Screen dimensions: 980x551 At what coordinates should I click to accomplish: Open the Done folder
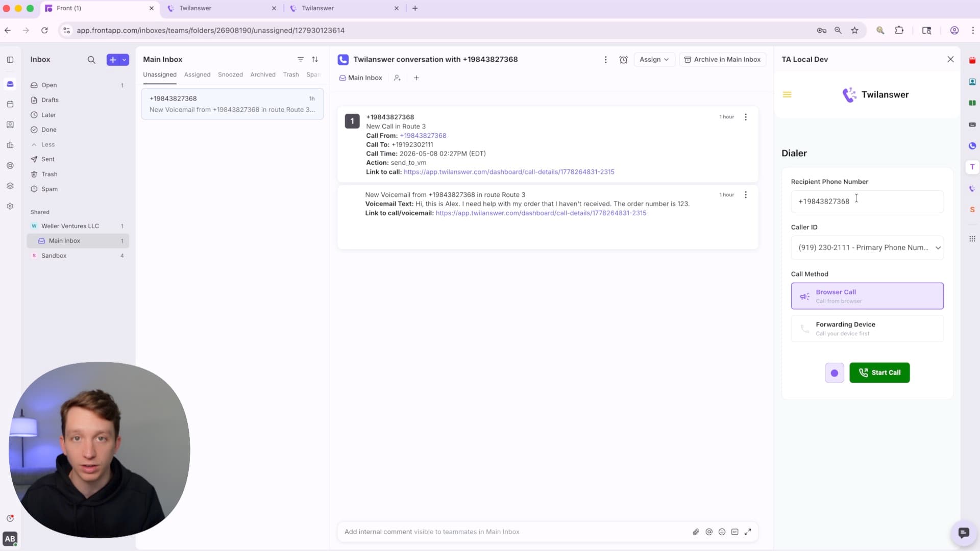78,130
